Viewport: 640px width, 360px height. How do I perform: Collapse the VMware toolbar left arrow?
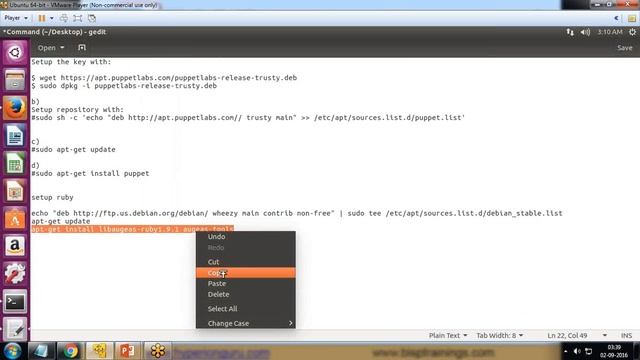pyautogui.click(x=616, y=18)
